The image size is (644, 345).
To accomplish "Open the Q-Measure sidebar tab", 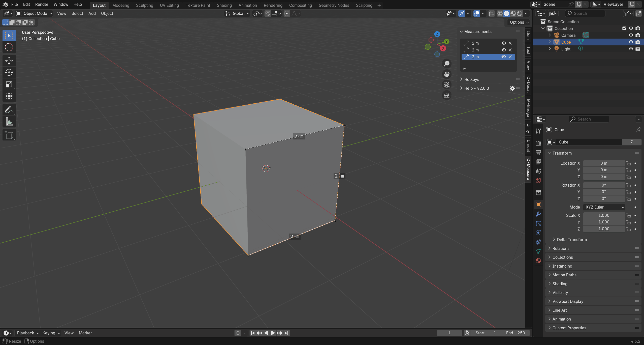I will [528, 169].
